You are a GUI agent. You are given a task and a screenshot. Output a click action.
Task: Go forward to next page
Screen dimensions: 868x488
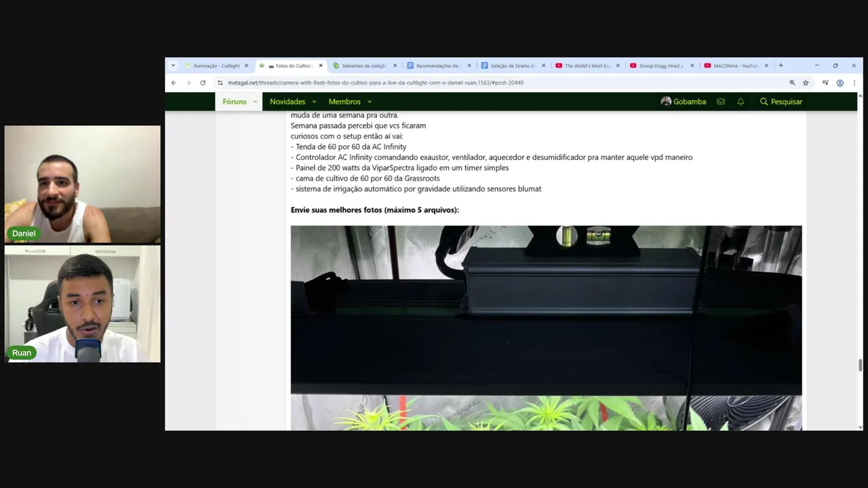[188, 83]
